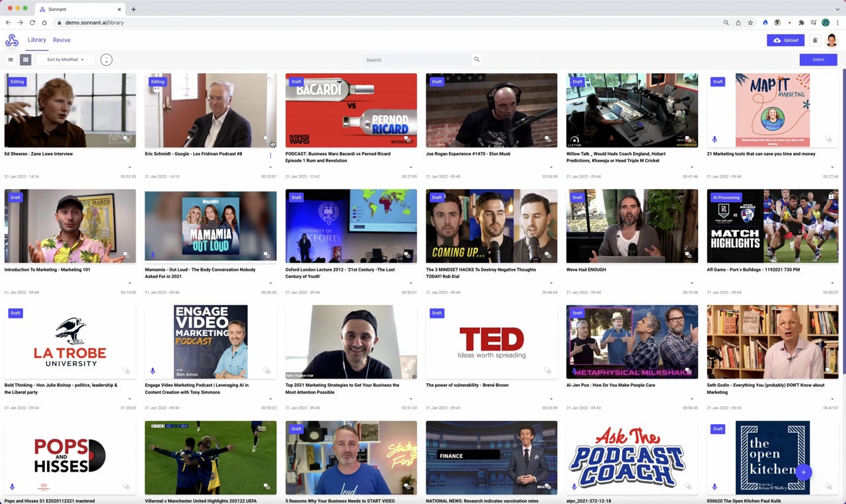Click chat bubbles icon on Joe Rogan thumbnail
846x504 pixels.
(x=547, y=139)
